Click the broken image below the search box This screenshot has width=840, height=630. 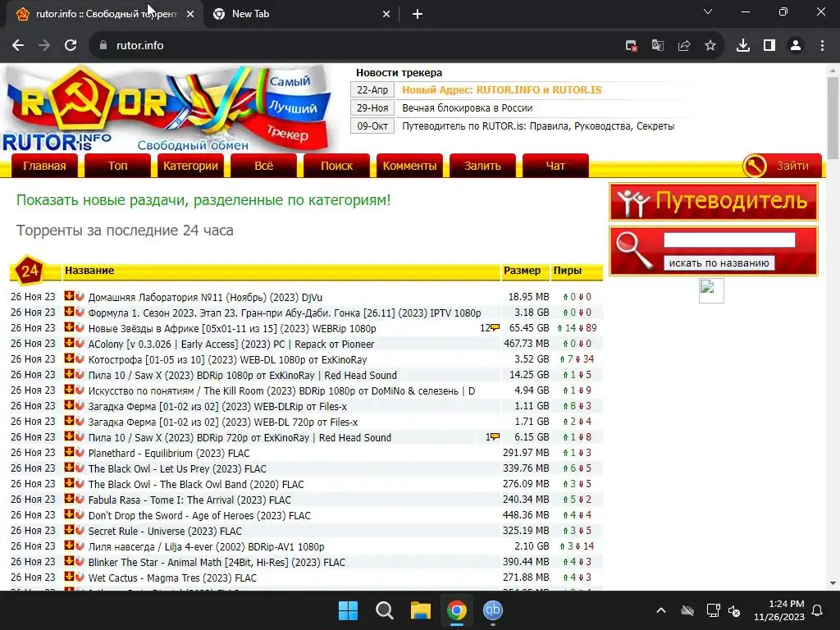(711, 290)
